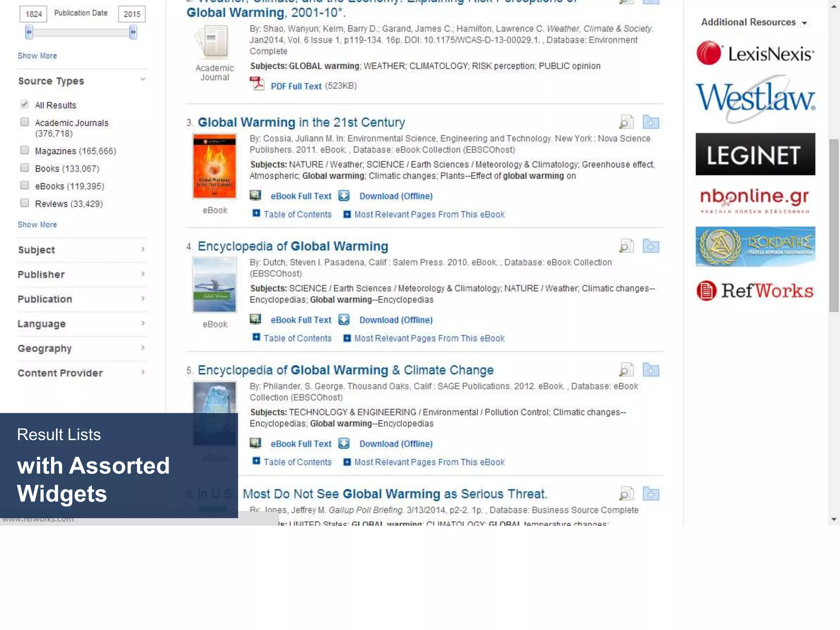Check the Academic Journals source type
This screenshot has width=840, height=630.
point(25,122)
